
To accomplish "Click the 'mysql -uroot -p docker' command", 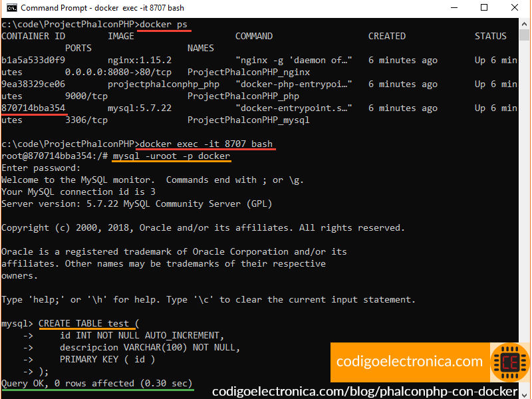I will (172, 156).
